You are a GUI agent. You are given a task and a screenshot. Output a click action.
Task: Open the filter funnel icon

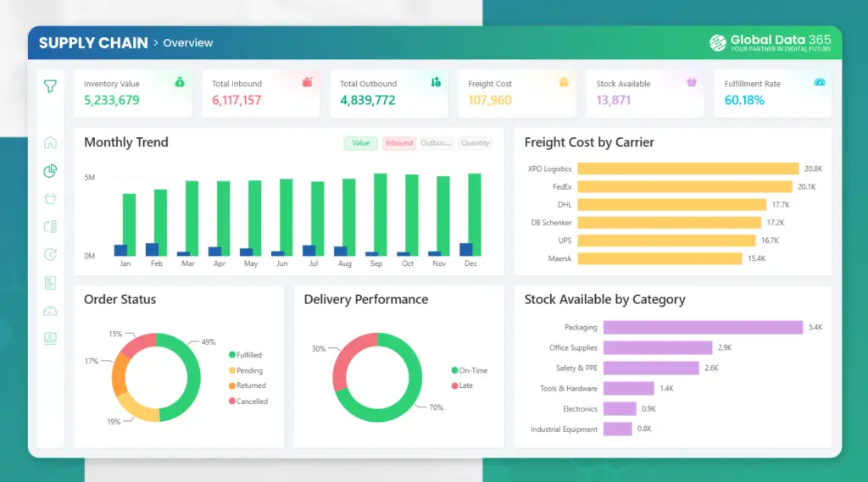tap(50, 86)
